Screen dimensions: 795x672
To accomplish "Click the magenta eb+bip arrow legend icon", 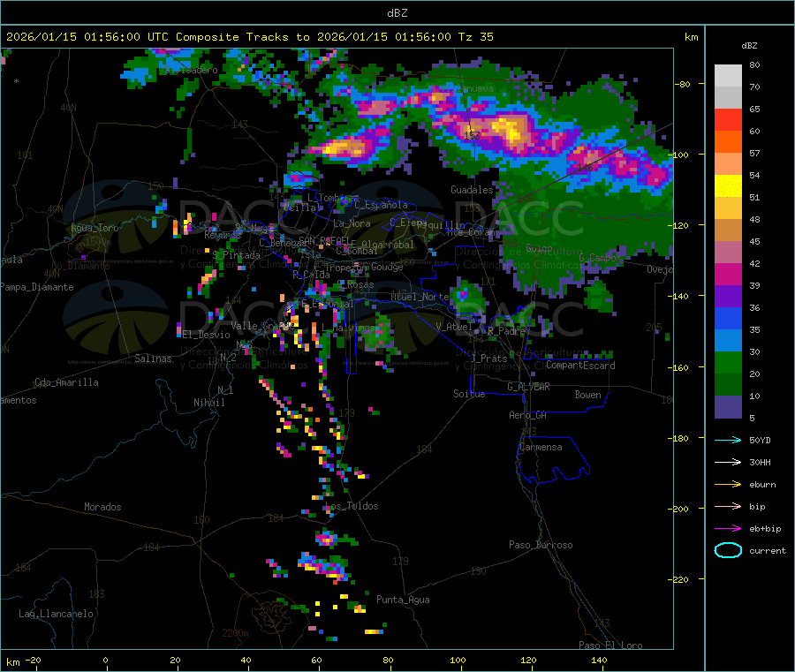I will click(x=728, y=528).
